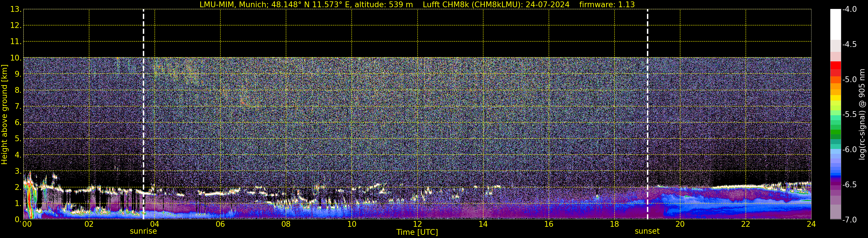
Task: Click the "log(rc-signal) @ 905 nm" colorbar label
Action: (862, 114)
